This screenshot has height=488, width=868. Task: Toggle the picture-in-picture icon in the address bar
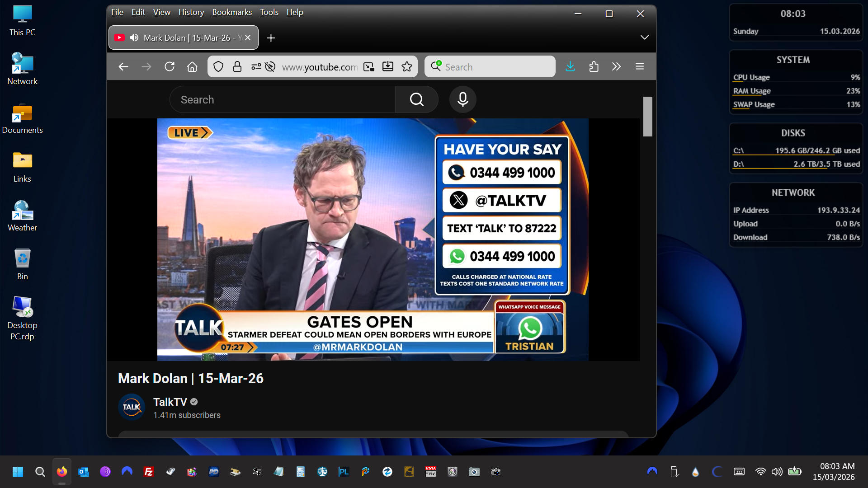tap(369, 67)
